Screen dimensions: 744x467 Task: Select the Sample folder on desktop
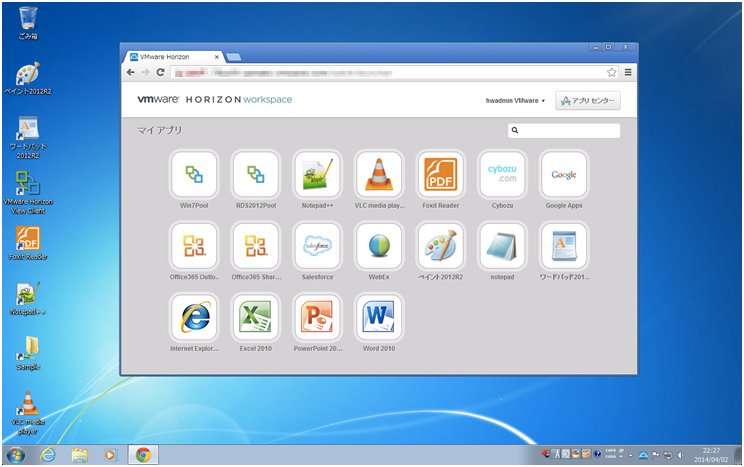28,354
